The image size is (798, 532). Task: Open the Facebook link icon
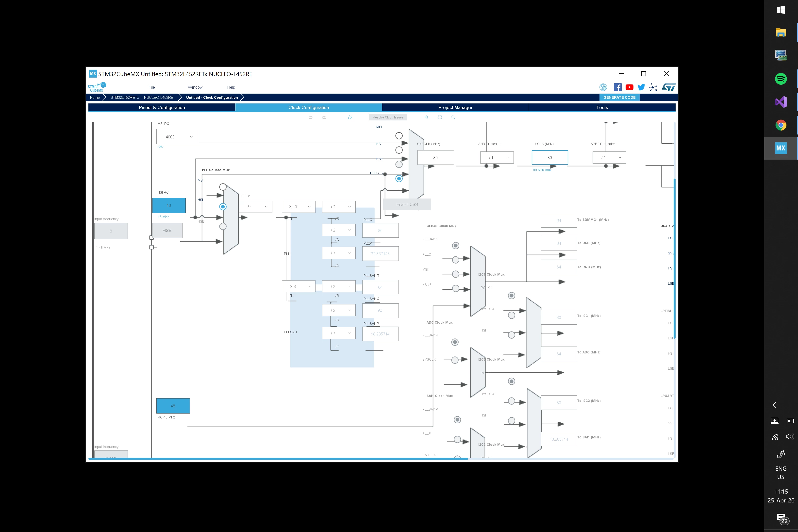tap(617, 87)
